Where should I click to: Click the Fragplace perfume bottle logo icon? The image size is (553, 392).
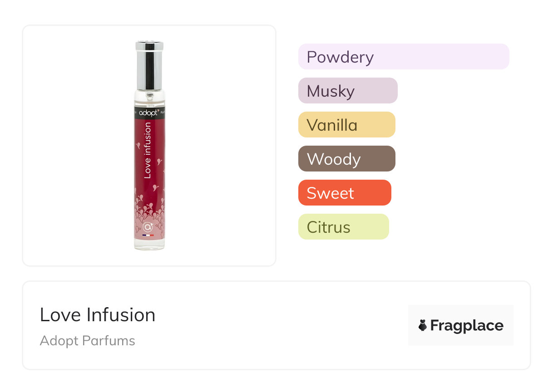[x=423, y=325]
